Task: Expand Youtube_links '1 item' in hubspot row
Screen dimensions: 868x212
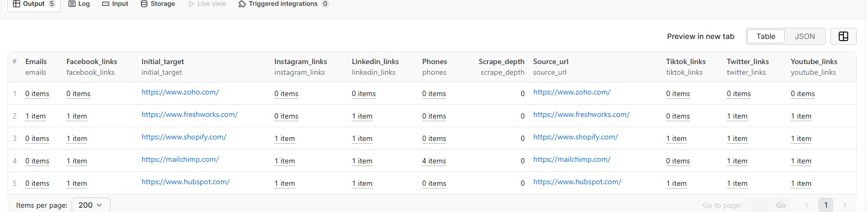Action: coord(801,184)
